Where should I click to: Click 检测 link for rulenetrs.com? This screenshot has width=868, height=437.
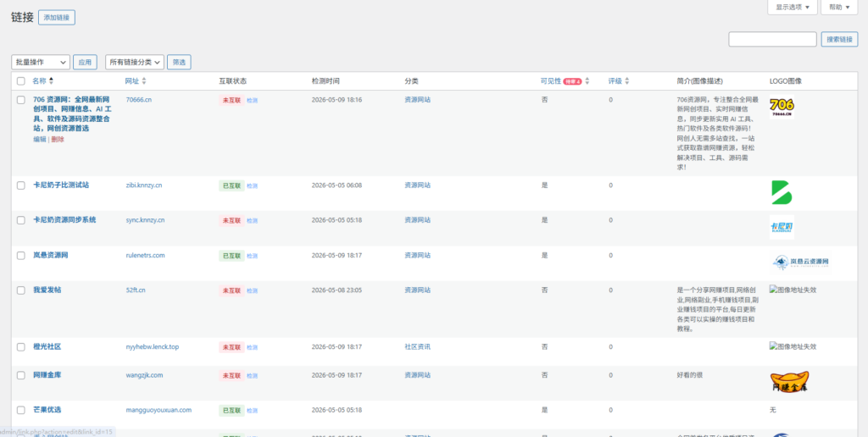(x=252, y=256)
